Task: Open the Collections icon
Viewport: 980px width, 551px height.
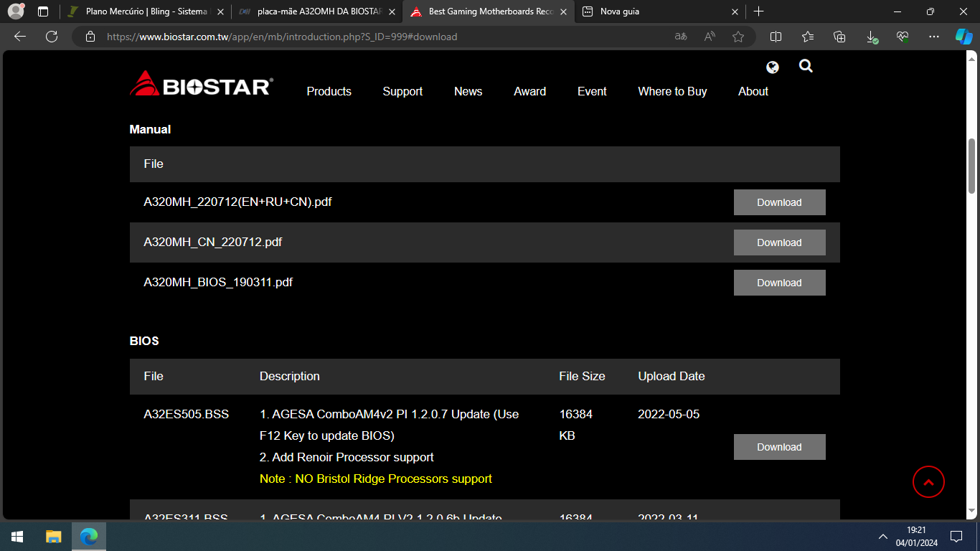Action: 839,37
